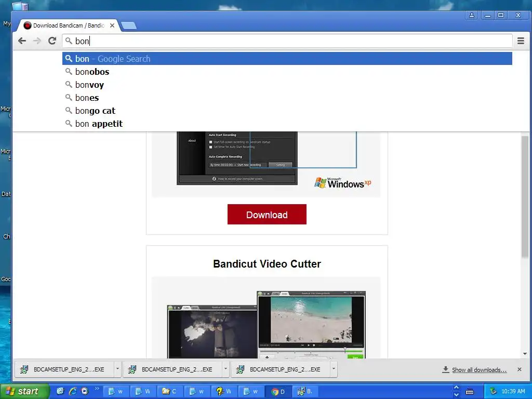The height and width of the screenshot is (399, 532).
Task: Launch Windows Media Player from Quick Launch
Action: coord(85,391)
